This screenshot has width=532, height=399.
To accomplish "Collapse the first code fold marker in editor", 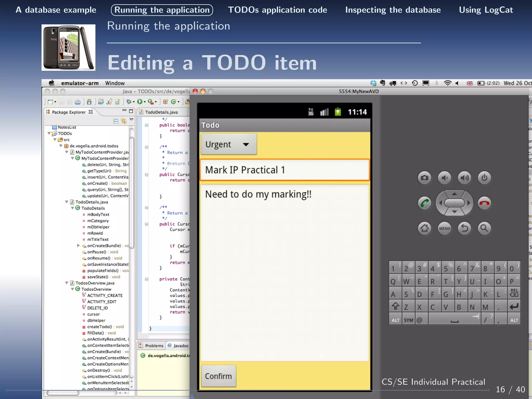I will click(147, 125).
